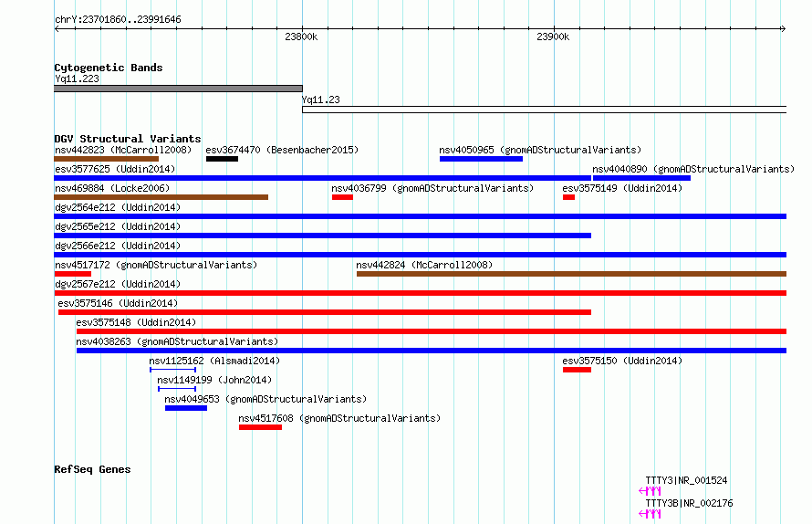812x524 pixels.
Task: Open nsv4040890 (gnomADStructuralVariants) label
Action: coord(693,169)
